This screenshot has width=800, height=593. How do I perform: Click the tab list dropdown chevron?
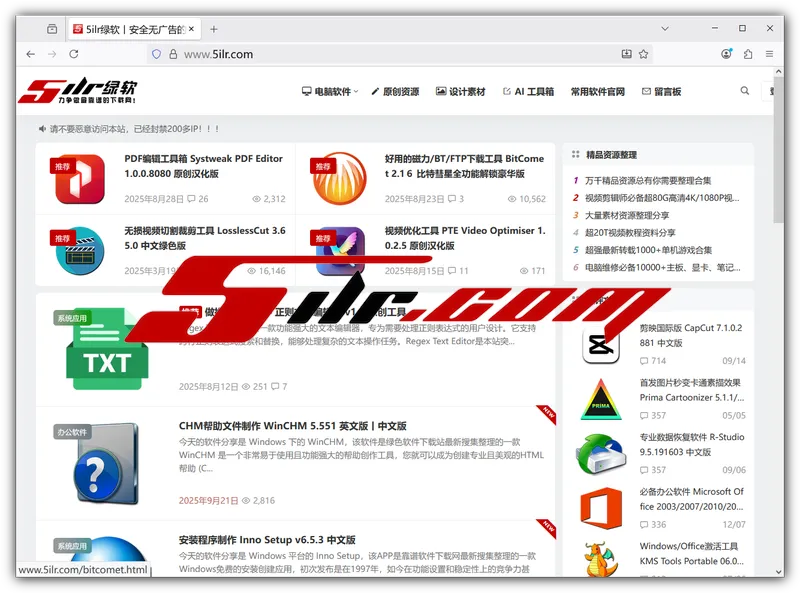pyautogui.click(x=665, y=29)
